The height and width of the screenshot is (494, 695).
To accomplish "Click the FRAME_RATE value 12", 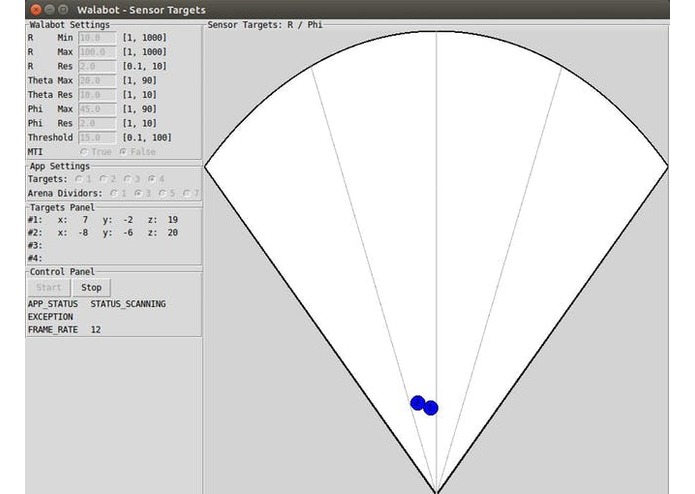I will (x=96, y=330).
